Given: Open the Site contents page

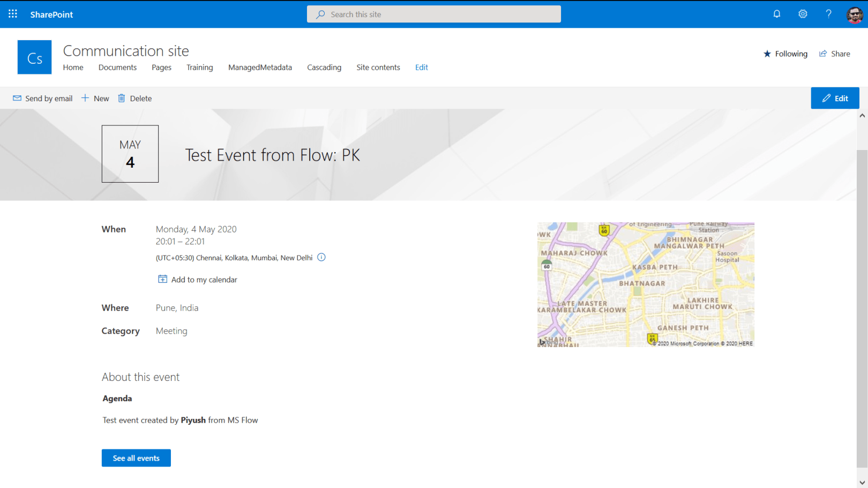Looking at the screenshot, I should (x=378, y=67).
